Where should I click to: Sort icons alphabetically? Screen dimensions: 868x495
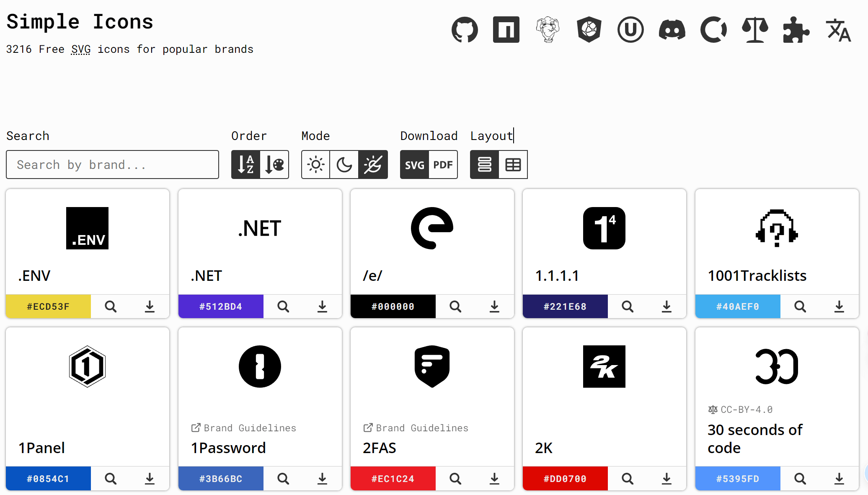245,164
